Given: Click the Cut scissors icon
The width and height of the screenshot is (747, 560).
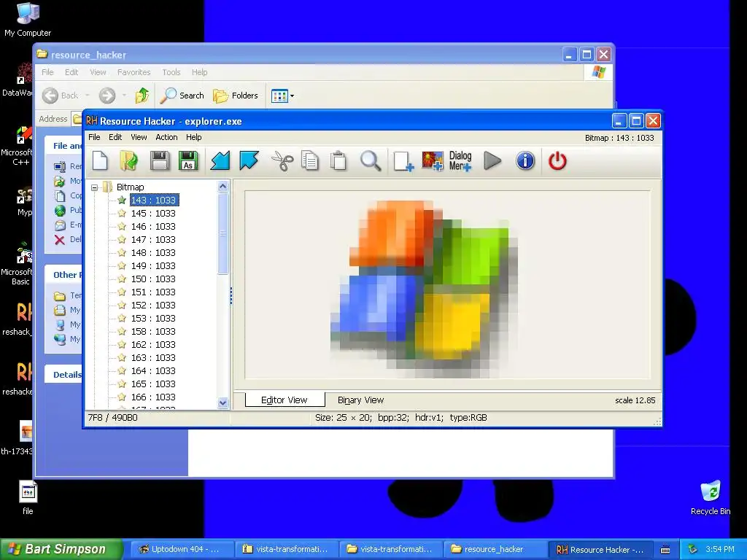Looking at the screenshot, I should point(282,160).
